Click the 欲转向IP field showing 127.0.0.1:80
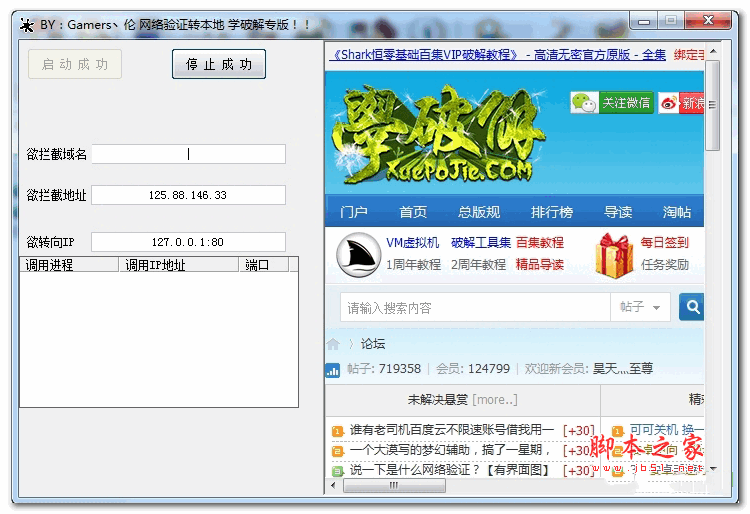 pyautogui.click(x=188, y=242)
